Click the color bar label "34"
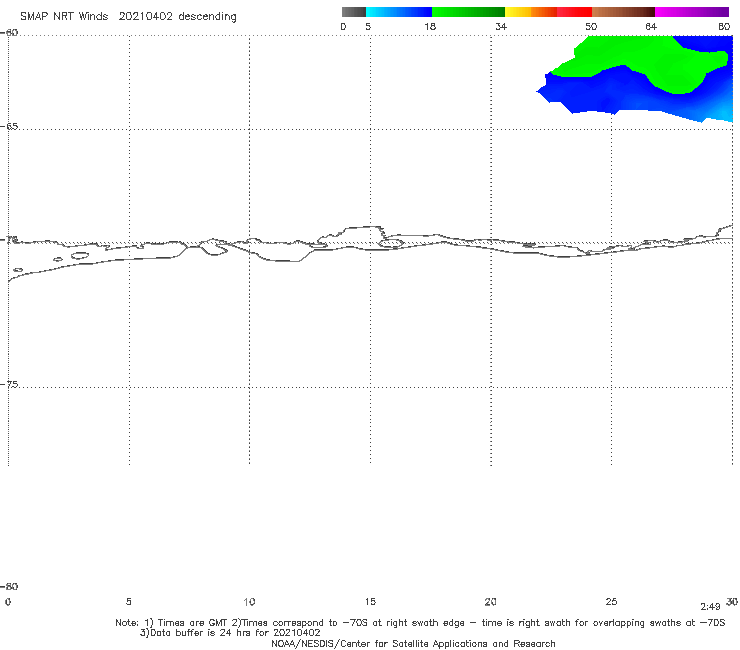740x650 pixels. pos(501,26)
